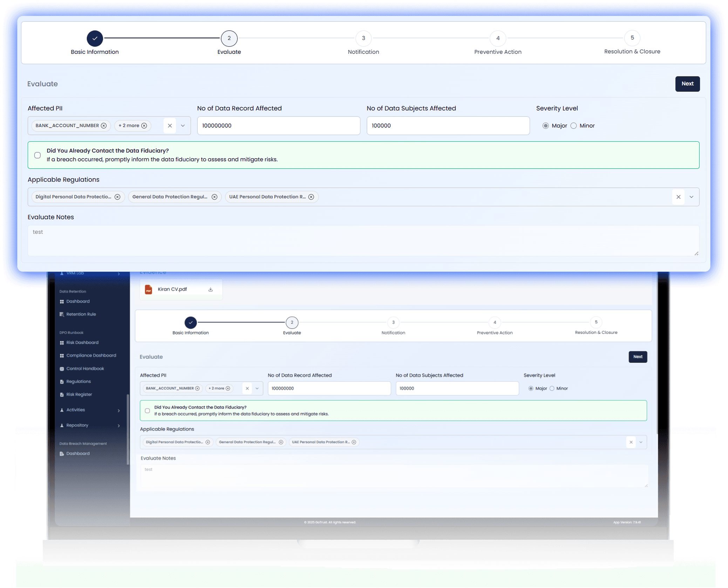The width and height of the screenshot is (728, 588).
Task: Remove General Data Protection Regulation chip
Action: point(215,197)
